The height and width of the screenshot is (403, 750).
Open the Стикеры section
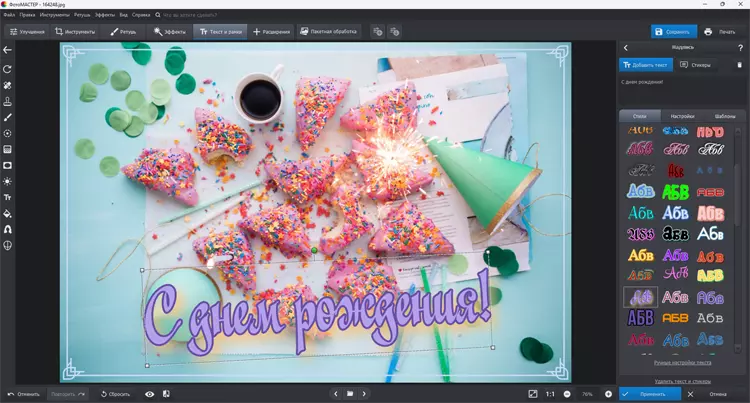[x=695, y=65]
